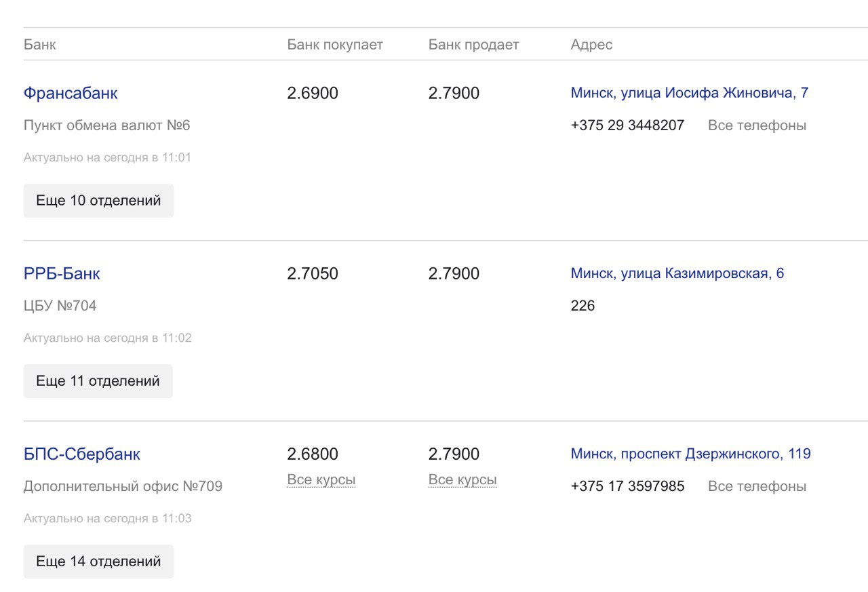Open address проспект Дзержинского, 119

click(x=691, y=454)
